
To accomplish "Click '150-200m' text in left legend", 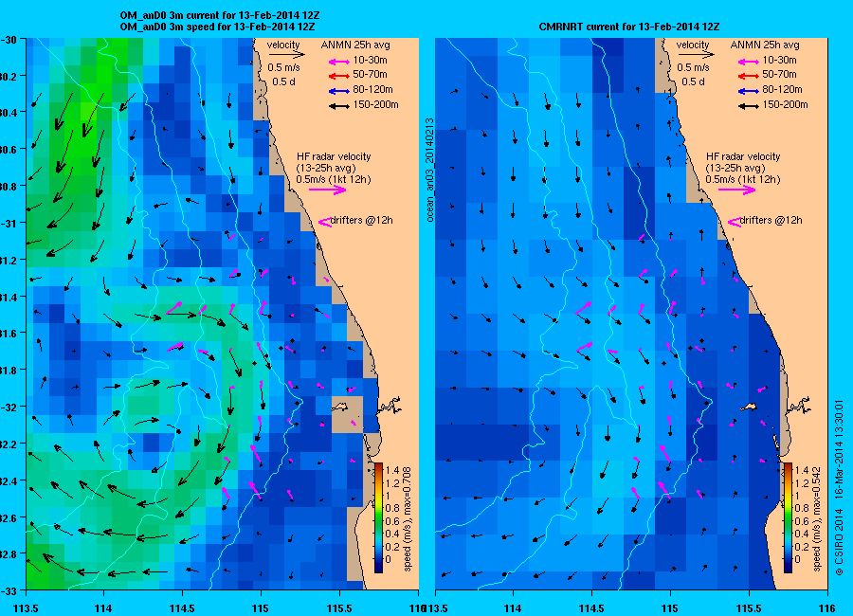I will click(376, 104).
